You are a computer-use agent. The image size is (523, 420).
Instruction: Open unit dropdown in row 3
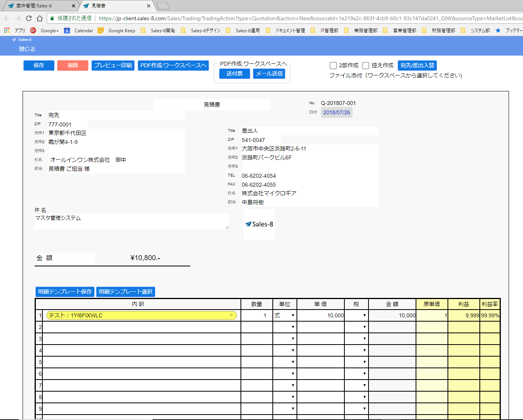(285, 339)
